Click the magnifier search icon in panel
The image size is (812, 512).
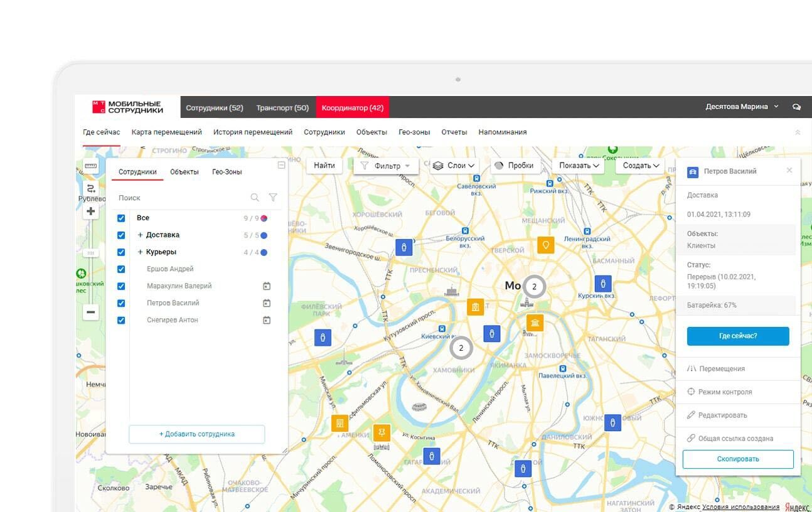255,198
